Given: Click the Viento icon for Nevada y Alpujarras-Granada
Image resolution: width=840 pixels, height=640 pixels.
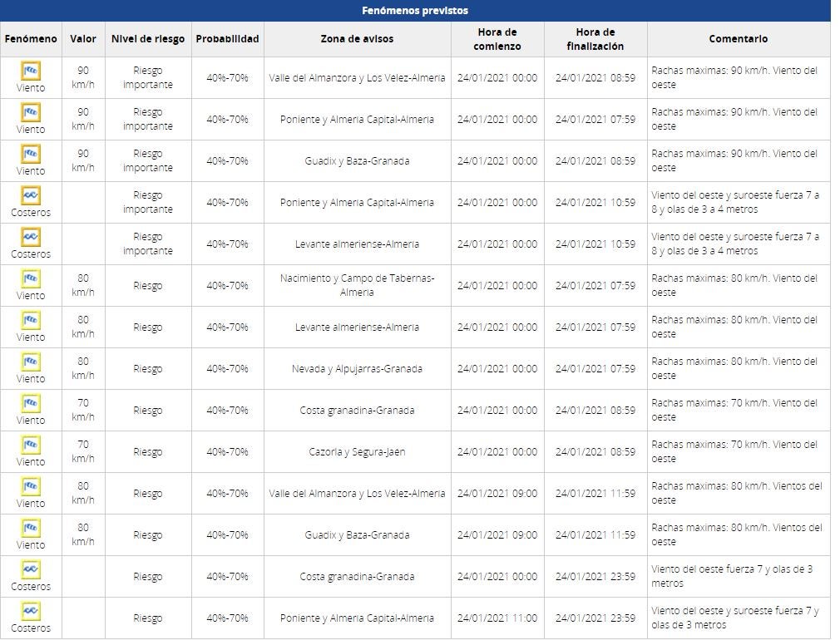Looking at the screenshot, I should pos(31,362).
